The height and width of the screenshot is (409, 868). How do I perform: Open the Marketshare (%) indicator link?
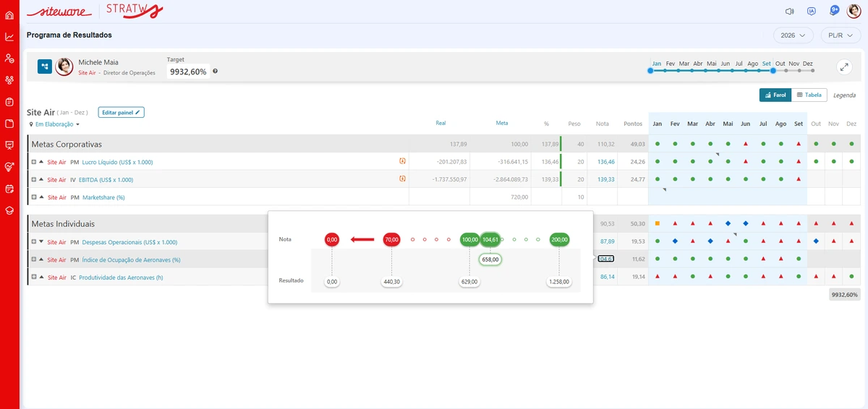tap(103, 197)
